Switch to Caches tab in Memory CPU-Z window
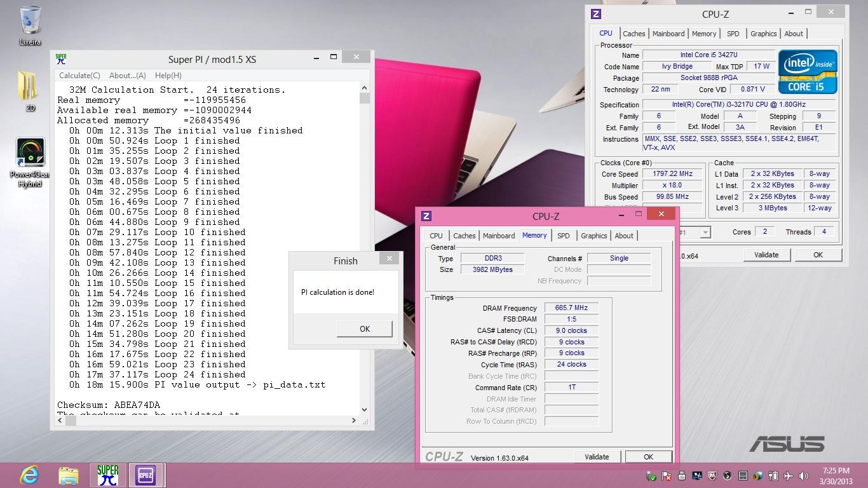The height and width of the screenshot is (488, 868). [465, 236]
